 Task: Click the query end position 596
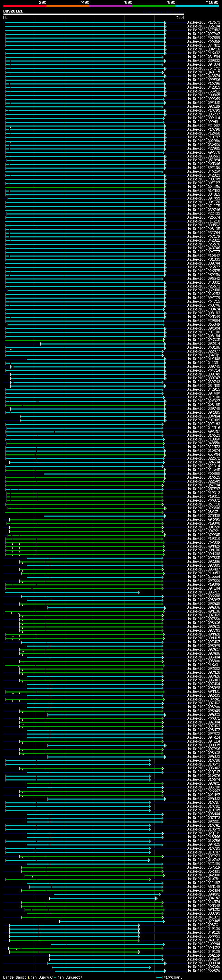coord(179,17)
